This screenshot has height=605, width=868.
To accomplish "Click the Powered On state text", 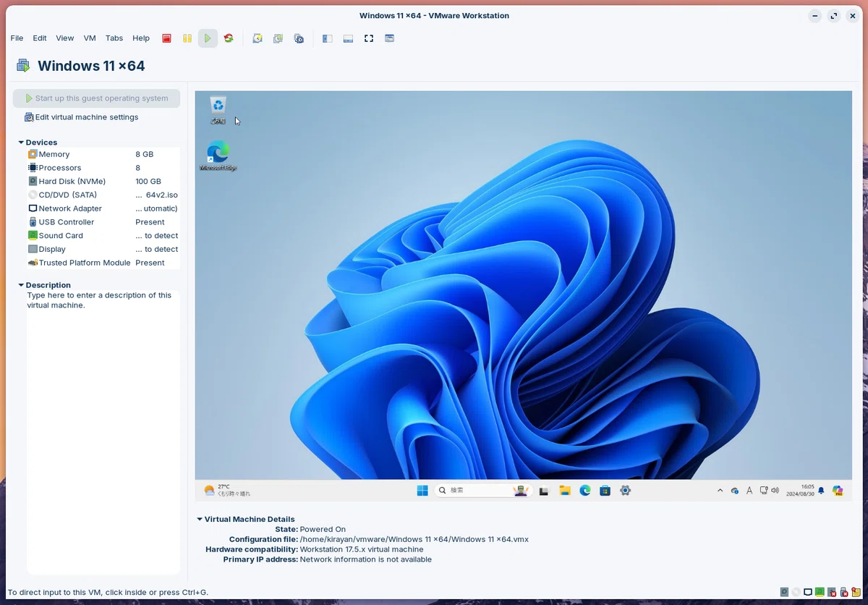I will point(323,529).
